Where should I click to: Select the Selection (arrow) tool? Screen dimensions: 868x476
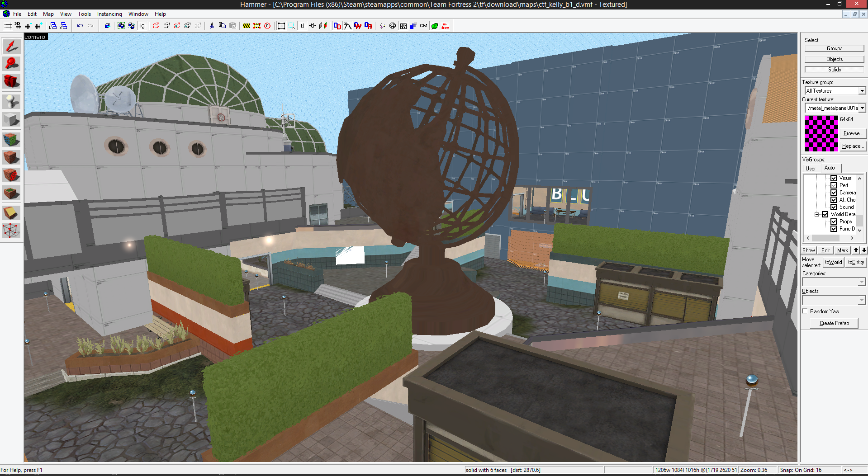click(x=11, y=46)
